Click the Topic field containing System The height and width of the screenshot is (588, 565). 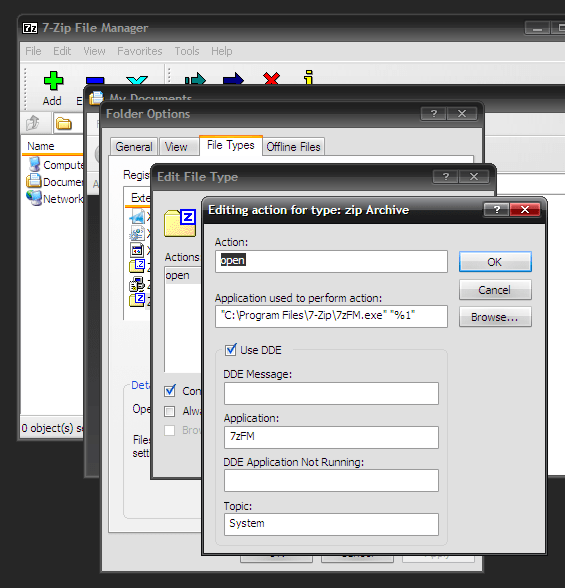(331, 524)
